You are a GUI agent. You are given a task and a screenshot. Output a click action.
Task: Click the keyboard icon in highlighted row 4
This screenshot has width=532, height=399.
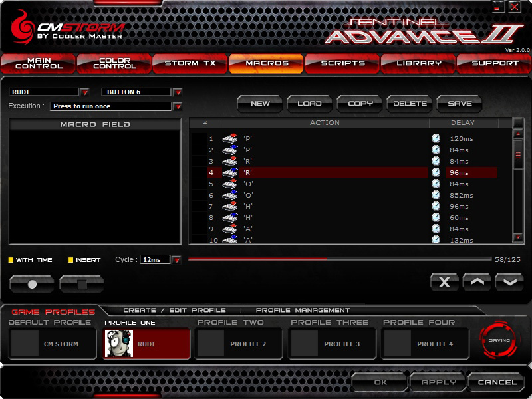[230, 172]
